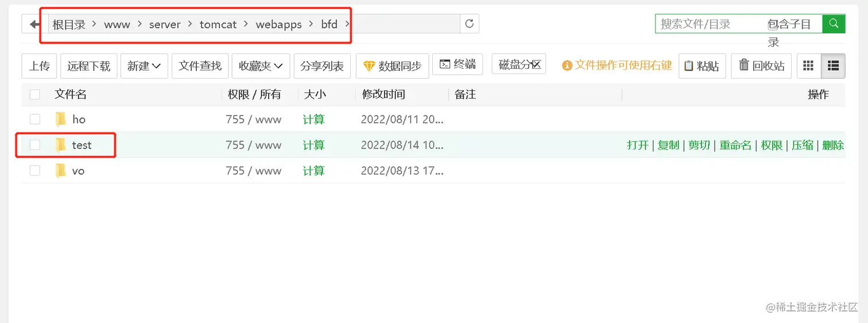The width and height of the screenshot is (868, 323).
Task: Expand the 收藏夹 dropdown
Action: (x=261, y=66)
